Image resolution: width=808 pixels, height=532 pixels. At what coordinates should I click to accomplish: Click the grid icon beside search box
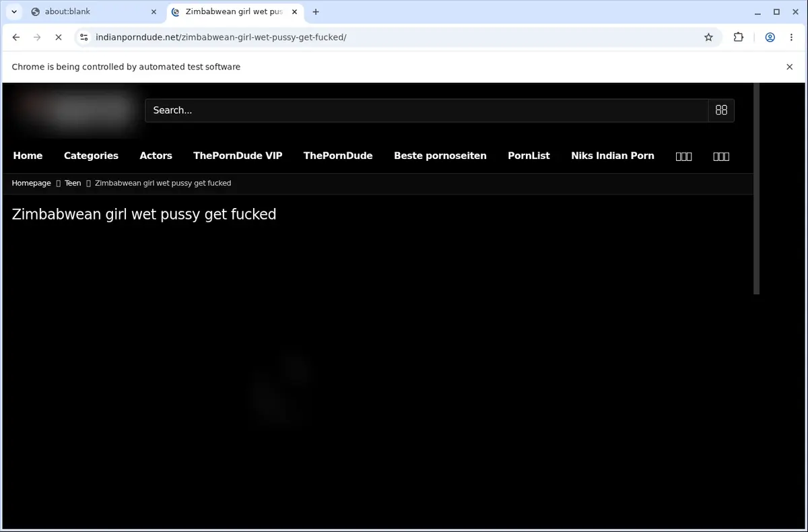721,110
